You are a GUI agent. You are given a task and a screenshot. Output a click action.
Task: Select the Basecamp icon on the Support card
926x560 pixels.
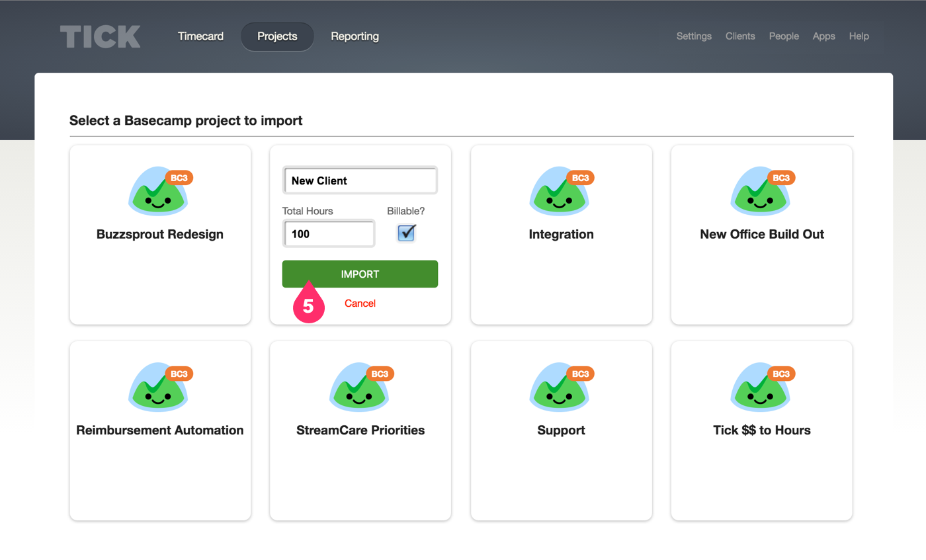560,388
